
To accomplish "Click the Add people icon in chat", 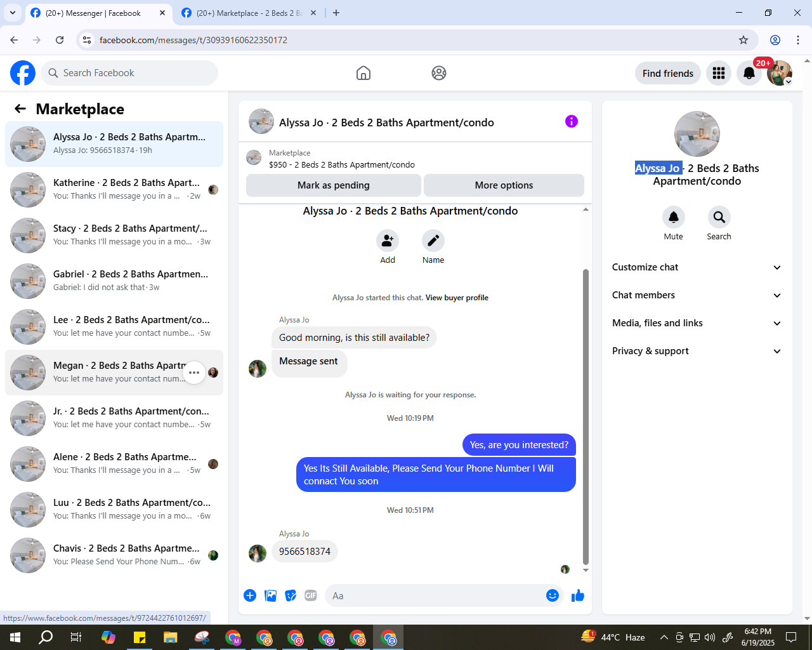I will tap(388, 241).
